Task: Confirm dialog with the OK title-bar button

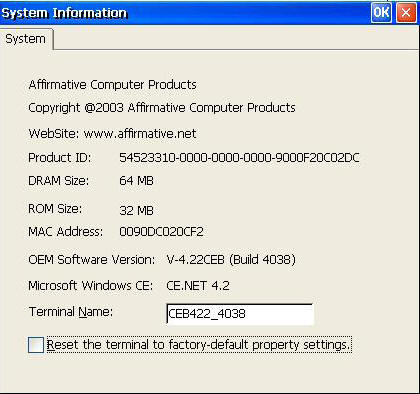Action: coord(381,12)
